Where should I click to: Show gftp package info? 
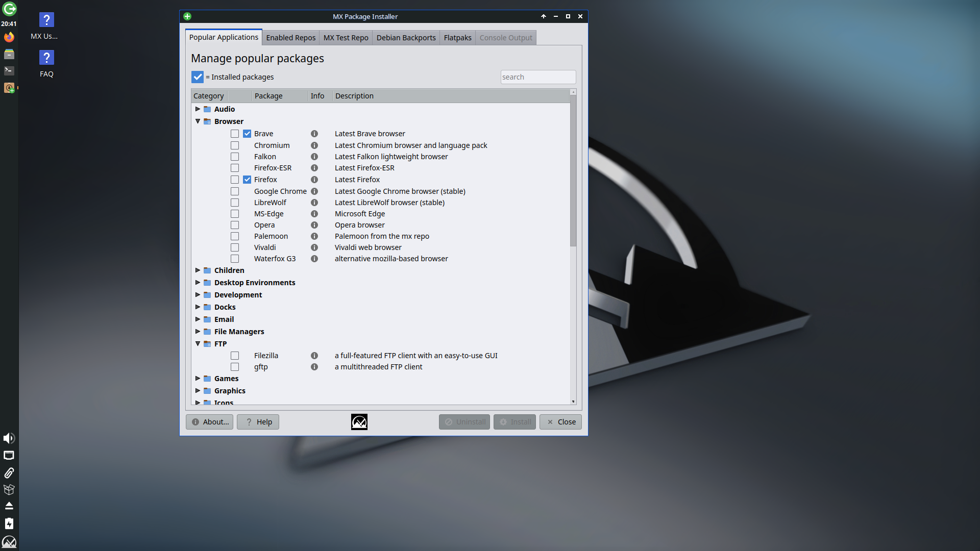tap(314, 367)
